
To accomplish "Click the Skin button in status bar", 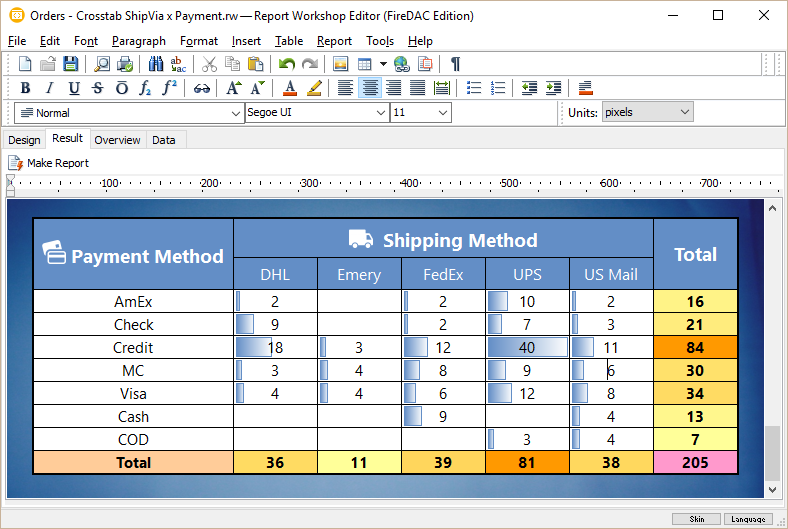I will coord(695,519).
